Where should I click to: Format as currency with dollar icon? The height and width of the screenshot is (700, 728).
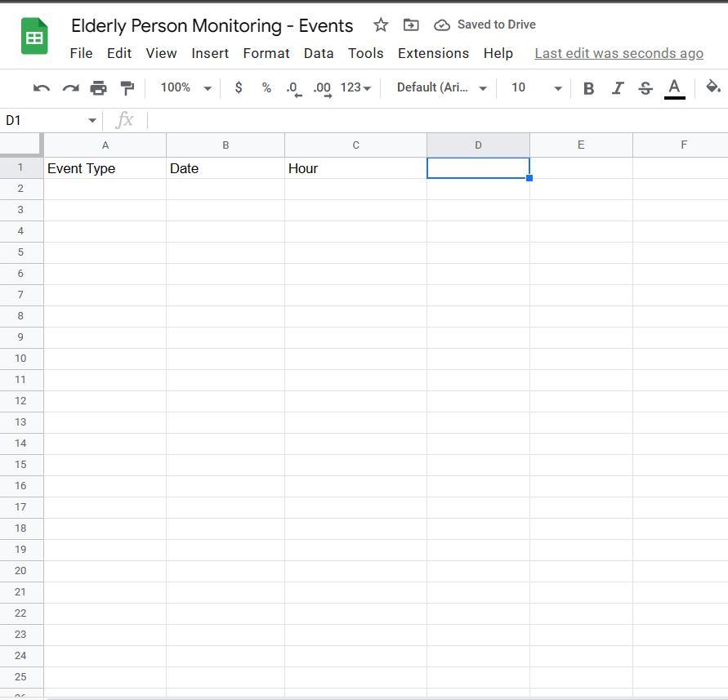[239, 87]
